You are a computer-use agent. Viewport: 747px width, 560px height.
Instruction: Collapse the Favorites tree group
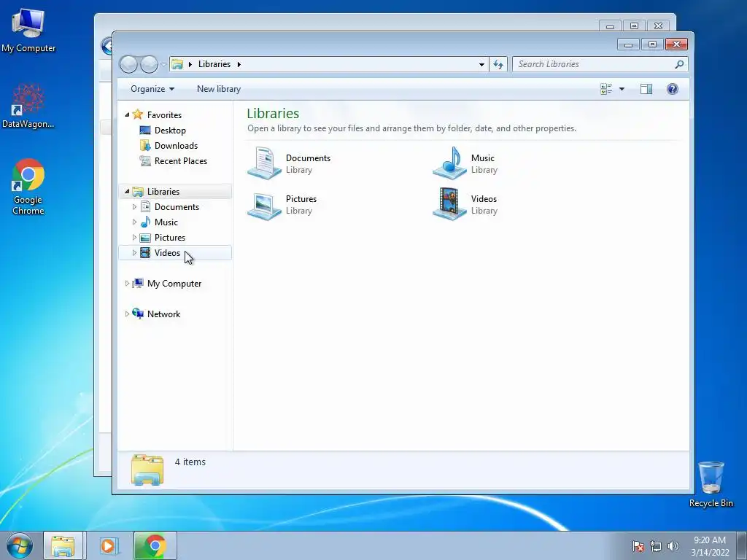127,114
